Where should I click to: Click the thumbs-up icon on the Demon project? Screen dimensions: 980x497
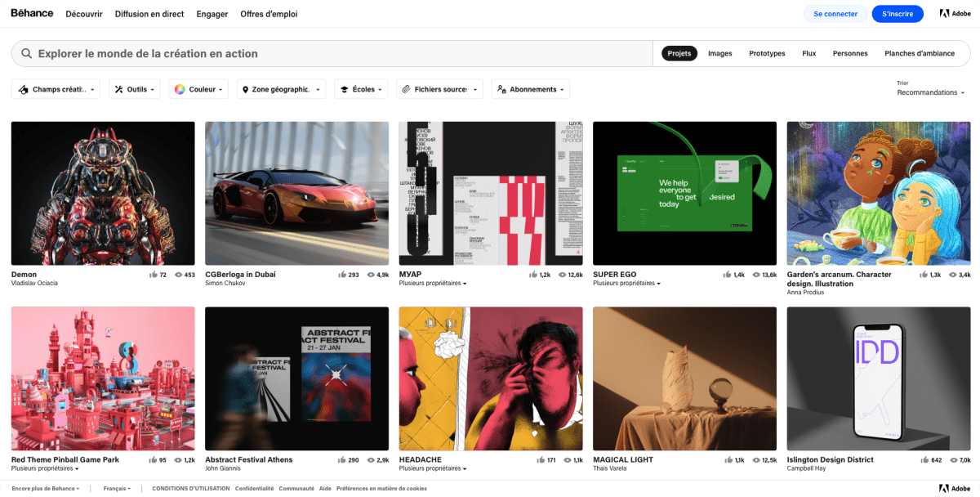point(152,275)
